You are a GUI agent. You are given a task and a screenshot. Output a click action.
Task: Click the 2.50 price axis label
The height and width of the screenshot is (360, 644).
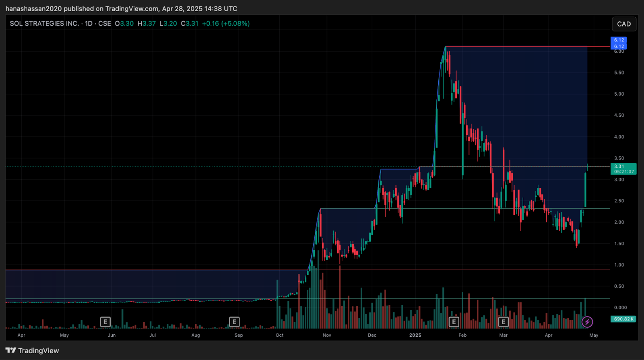coord(619,201)
